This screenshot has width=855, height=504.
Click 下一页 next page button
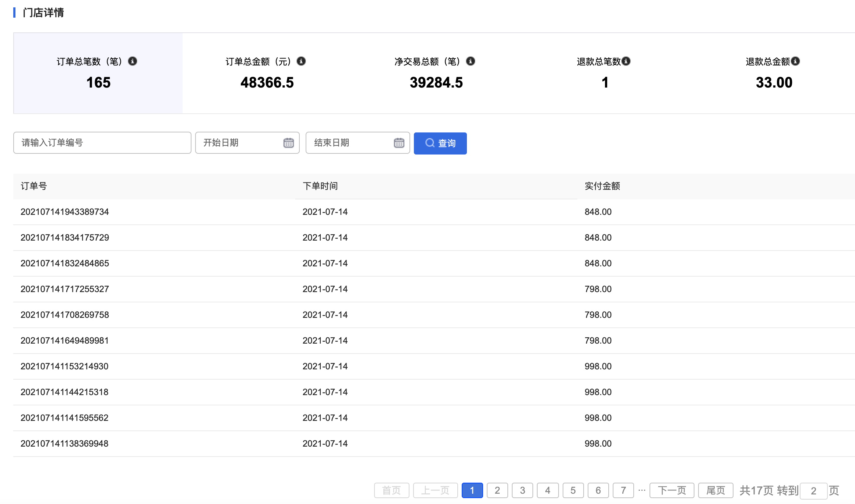coord(672,490)
